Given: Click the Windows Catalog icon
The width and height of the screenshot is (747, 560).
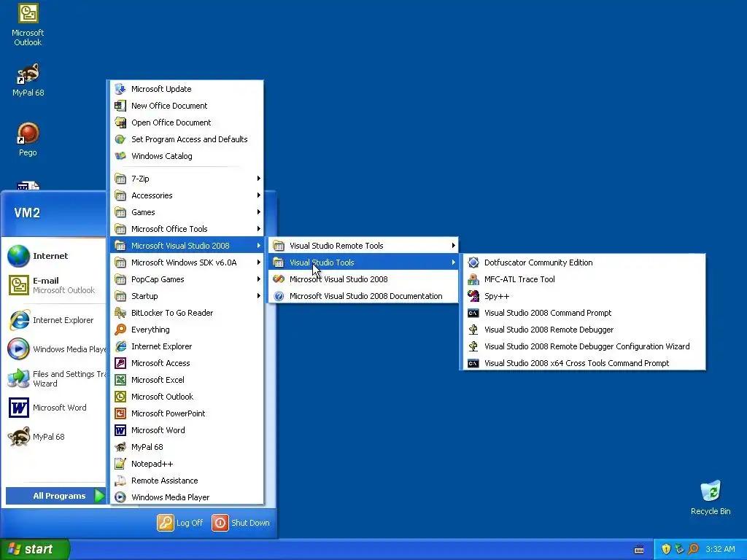Looking at the screenshot, I should click(120, 156).
